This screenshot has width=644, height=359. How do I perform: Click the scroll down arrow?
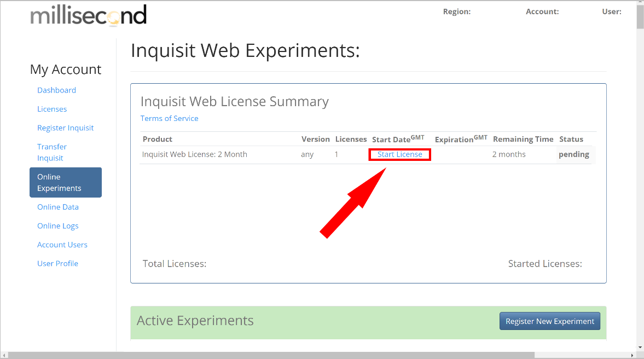(x=640, y=348)
